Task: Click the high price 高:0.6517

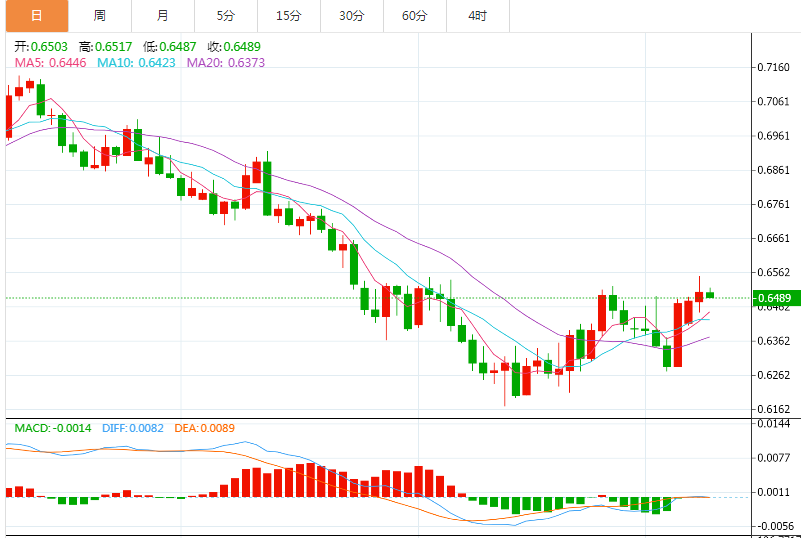Action: click(x=106, y=47)
